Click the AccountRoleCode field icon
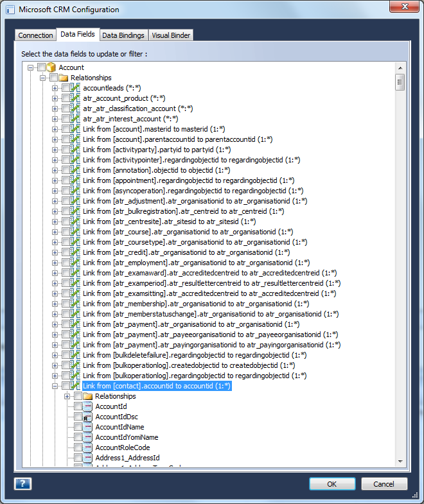Image resolution: width=424 pixels, height=504 pixels. point(87,448)
